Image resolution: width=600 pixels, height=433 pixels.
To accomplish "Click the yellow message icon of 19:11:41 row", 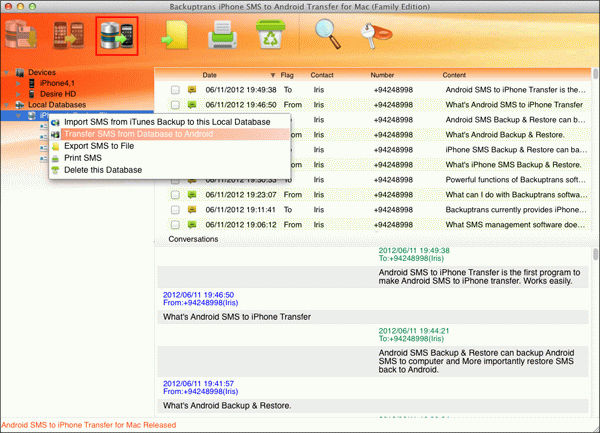I will tap(192, 210).
